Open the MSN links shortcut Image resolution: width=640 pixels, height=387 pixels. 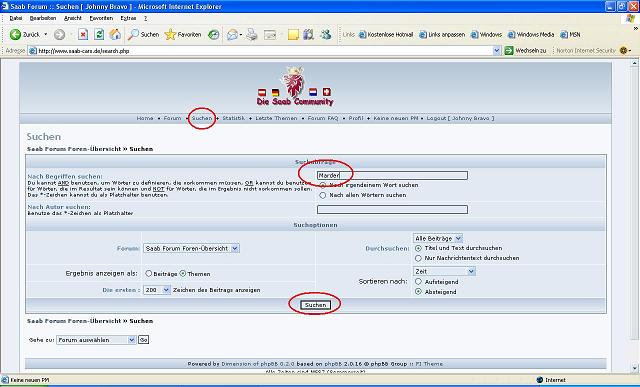[570, 35]
